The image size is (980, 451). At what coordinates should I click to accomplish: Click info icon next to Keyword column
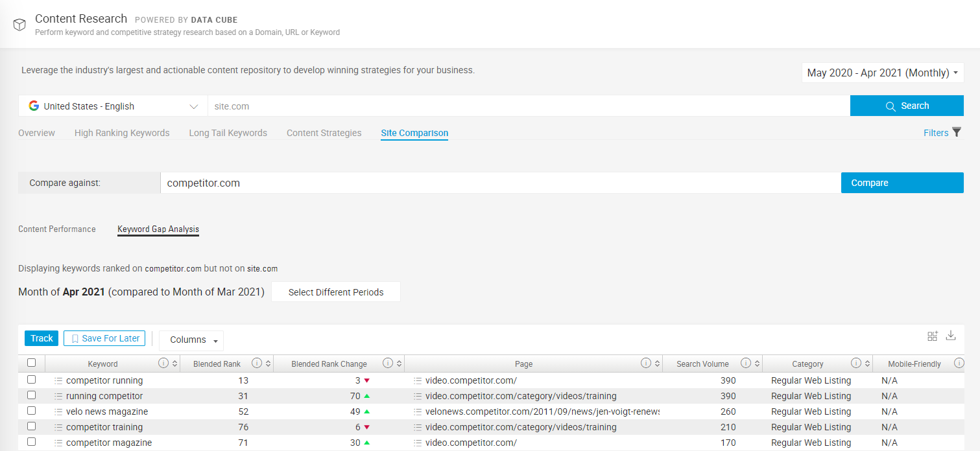[163, 364]
